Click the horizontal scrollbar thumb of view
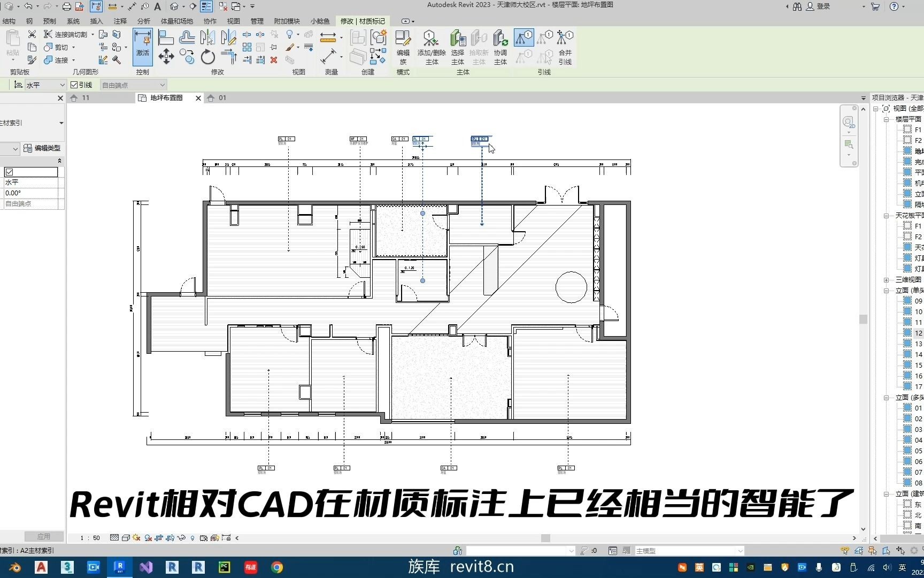Viewport: 924px width, 578px height. [545, 538]
